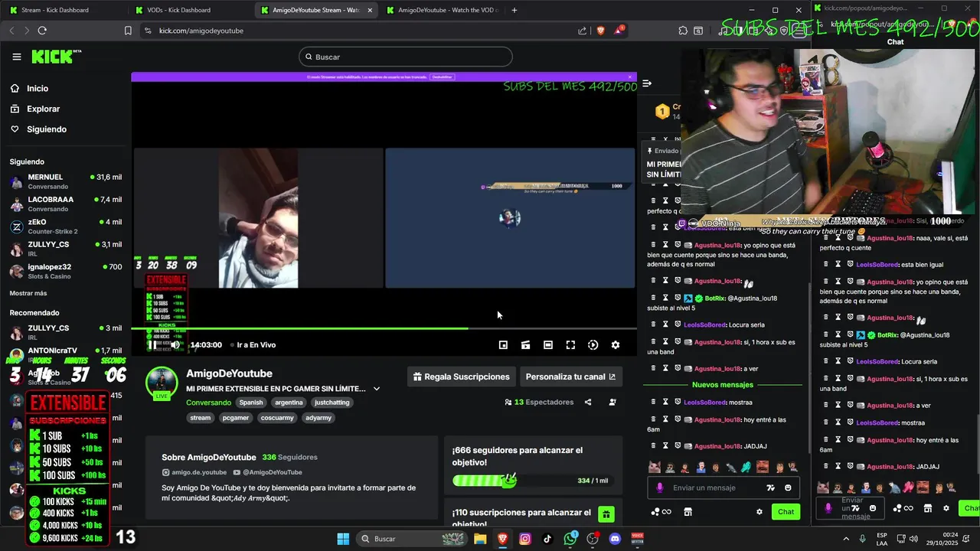
Task: Collapse the chat with the arrow icon
Action: click(647, 83)
